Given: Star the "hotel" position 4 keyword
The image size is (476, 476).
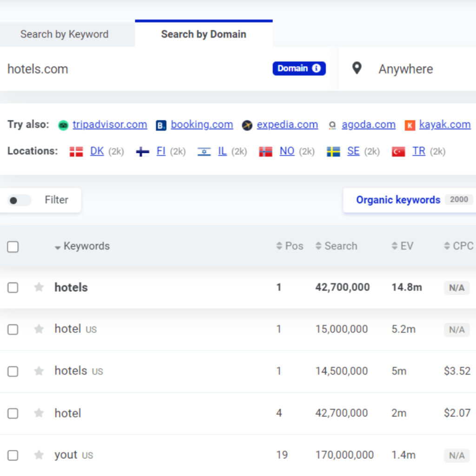Looking at the screenshot, I should [x=39, y=413].
